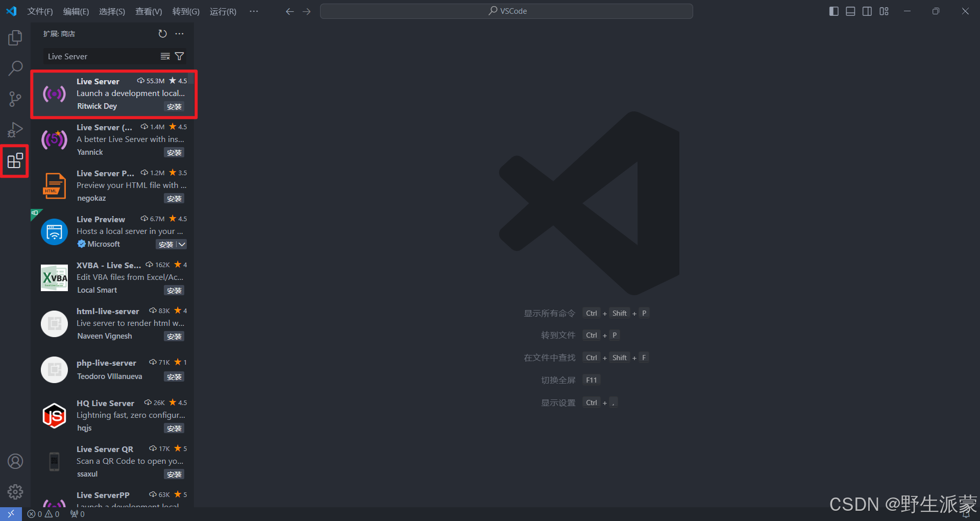Open the 文件(F) menu

point(40,11)
